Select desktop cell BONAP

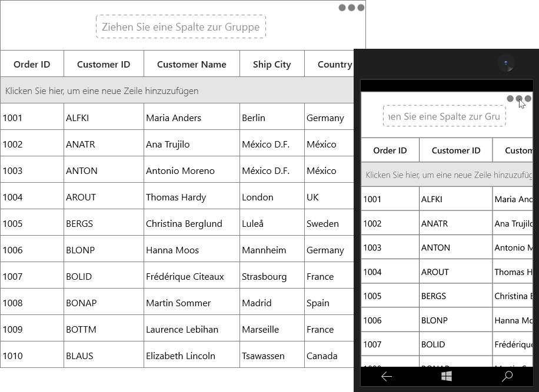point(104,303)
